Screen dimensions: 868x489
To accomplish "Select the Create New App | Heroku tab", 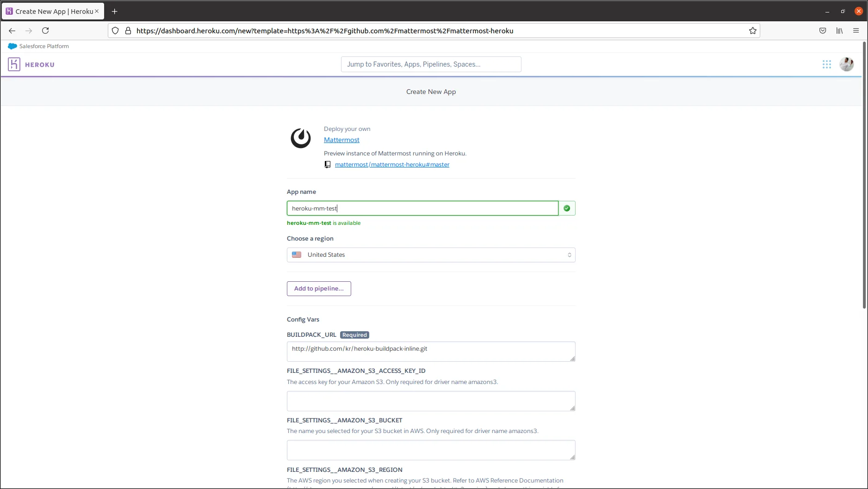I will (53, 11).
